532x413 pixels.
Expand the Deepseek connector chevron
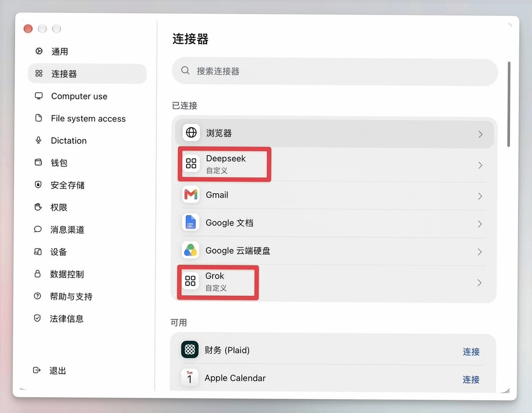[x=480, y=165]
